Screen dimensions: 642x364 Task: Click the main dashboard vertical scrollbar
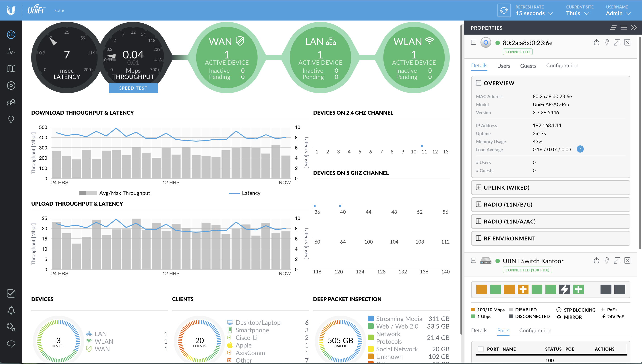coord(461,180)
